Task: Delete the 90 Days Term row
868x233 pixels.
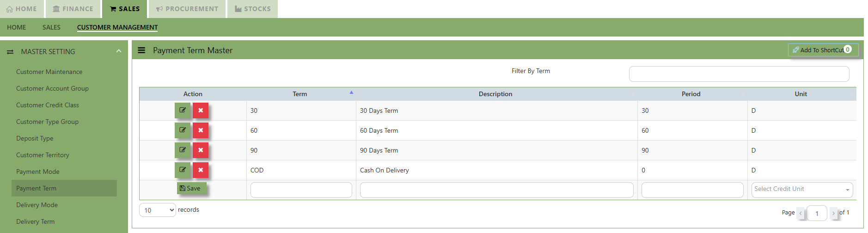Action: [x=201, y=150]
